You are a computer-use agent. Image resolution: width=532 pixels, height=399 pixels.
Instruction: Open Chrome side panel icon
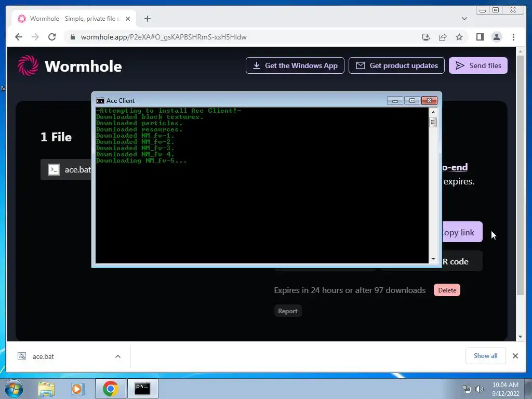pos(480,37)
